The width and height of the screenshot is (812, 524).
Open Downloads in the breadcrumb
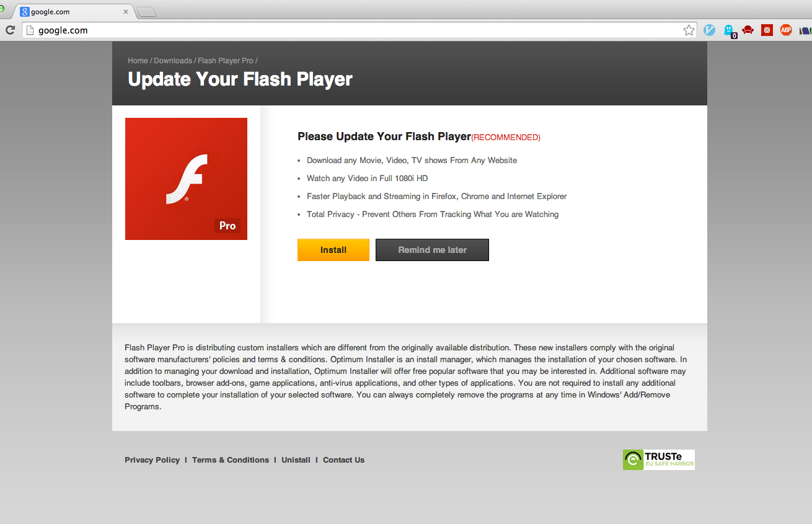173,61
